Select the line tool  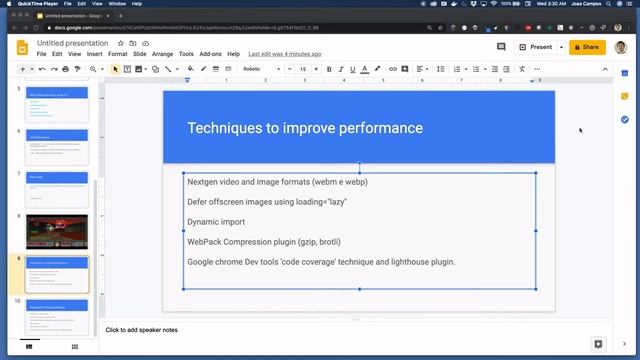[168, 69]
